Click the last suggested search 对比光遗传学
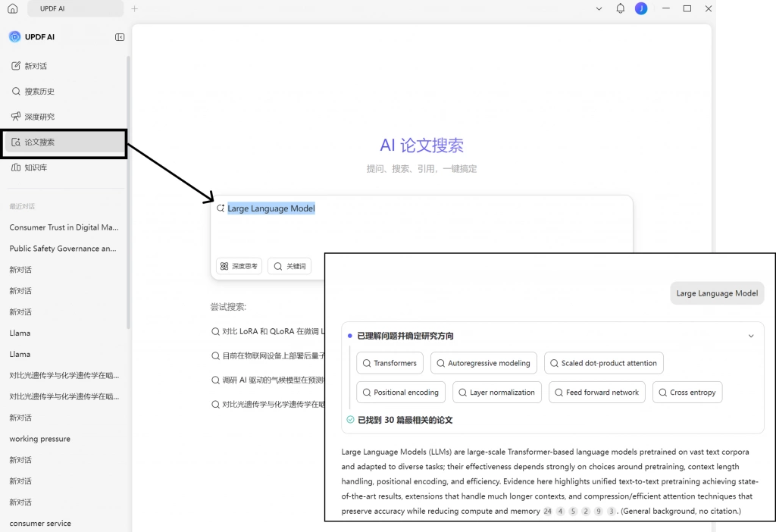Viewport: 776px width, 532px height. 268,405
